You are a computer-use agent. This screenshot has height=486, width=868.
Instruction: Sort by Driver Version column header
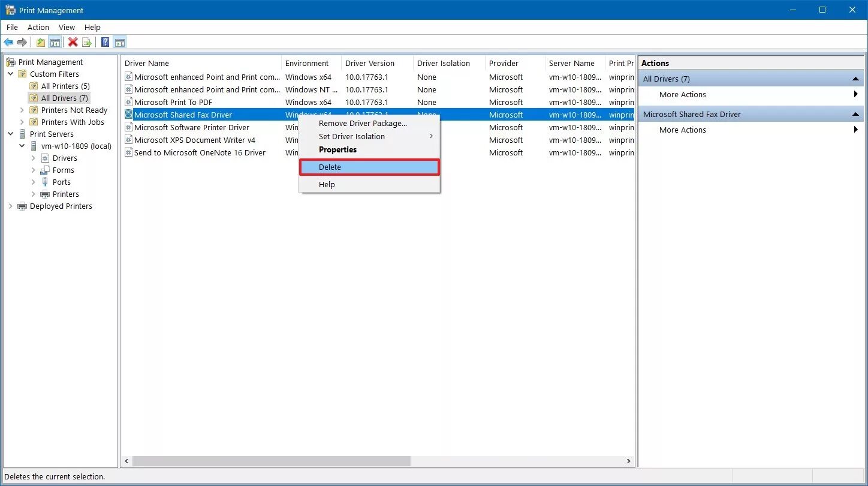click(x=377, y=63)
